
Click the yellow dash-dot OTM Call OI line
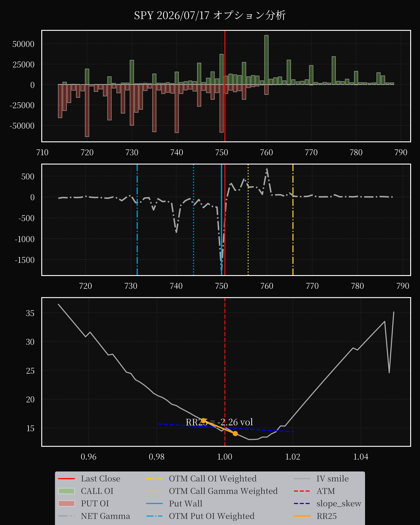(x=293, y=220)
